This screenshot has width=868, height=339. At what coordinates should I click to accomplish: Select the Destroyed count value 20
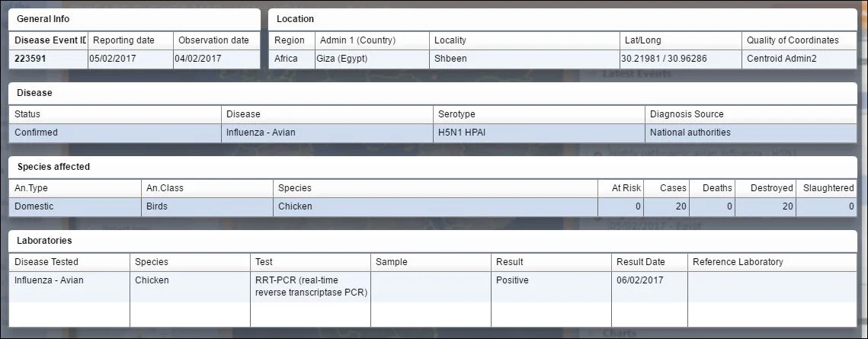point(766,207)
